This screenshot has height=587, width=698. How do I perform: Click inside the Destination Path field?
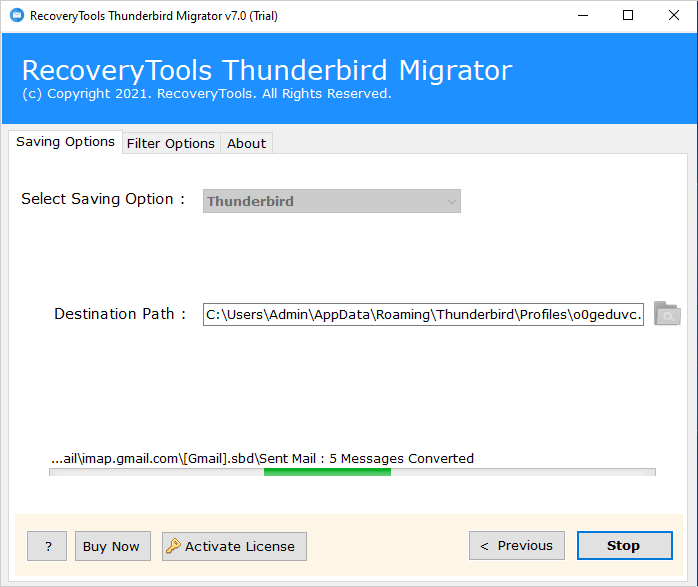tap(423, 315)
